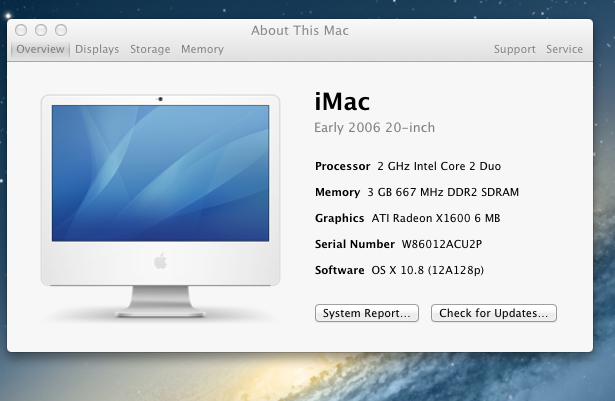Click the About This Mac window title
The height and width of the screenshot is (401, 615).
pos(300,31)
